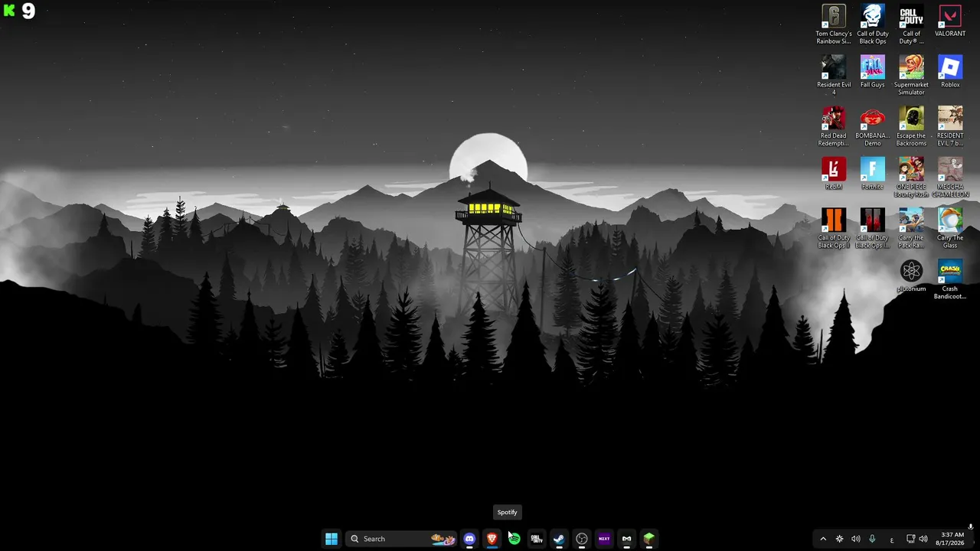Open the VALORANT desktop shortcut

[x=950, y=21]
